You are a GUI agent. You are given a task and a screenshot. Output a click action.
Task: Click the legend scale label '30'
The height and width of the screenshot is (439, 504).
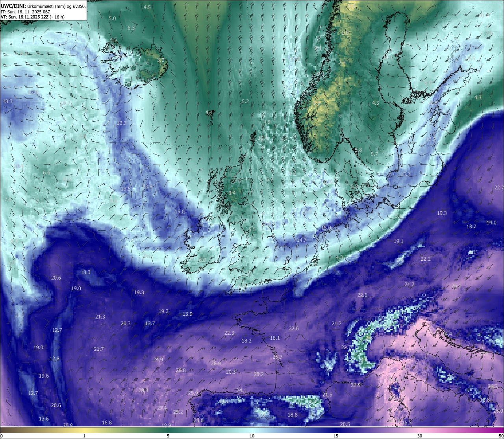click(420, 436)
